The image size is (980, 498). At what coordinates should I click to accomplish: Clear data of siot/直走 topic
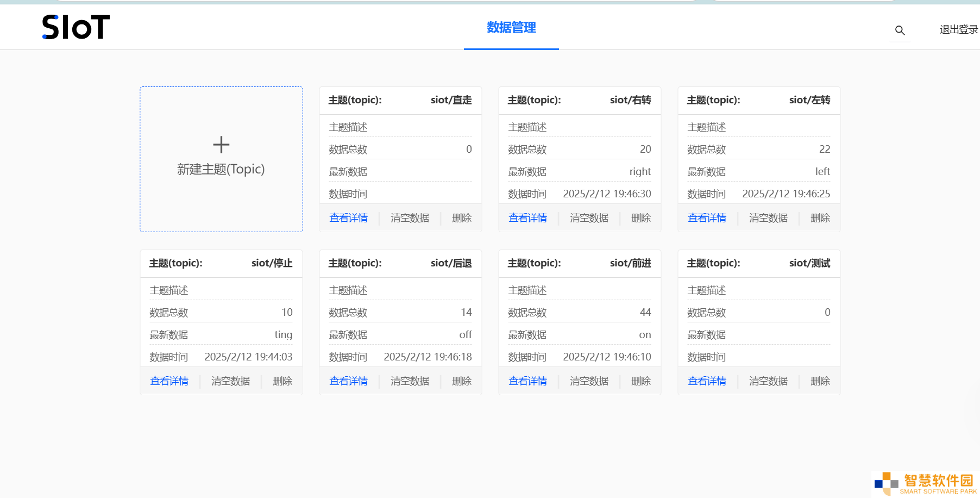[410, 218]
